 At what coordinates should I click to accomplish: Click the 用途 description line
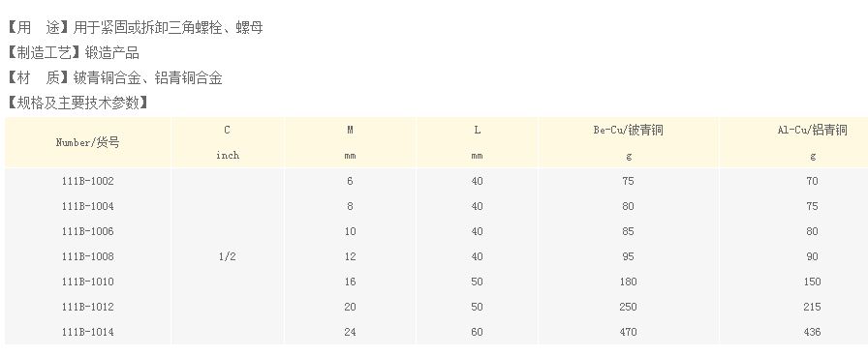pos(134,27)
